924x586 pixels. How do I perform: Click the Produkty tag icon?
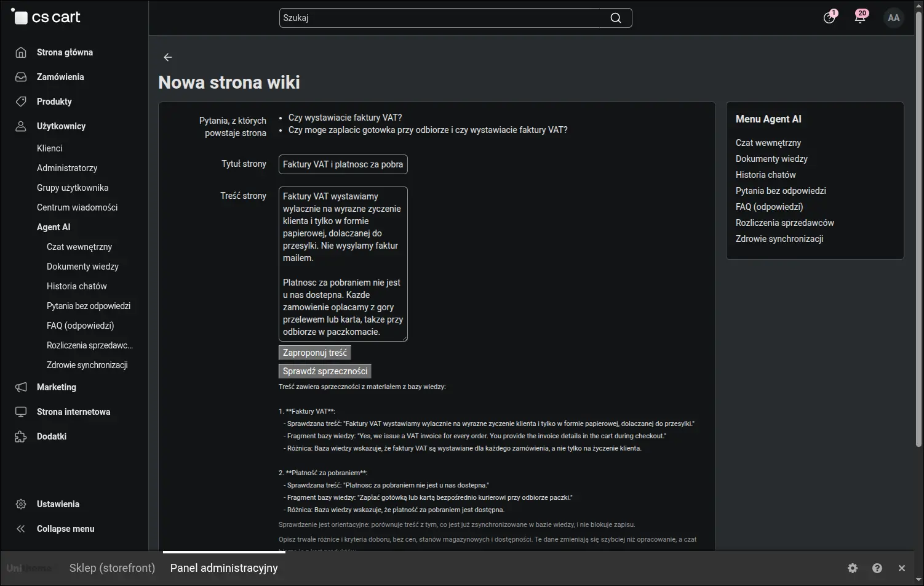tap(21, 102)
